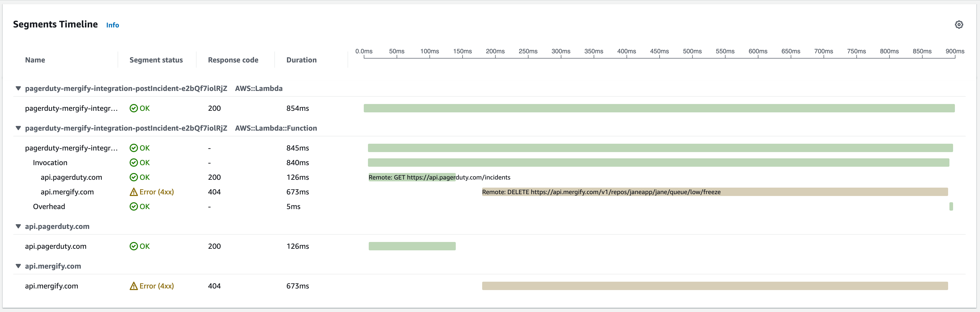This screenshot has width=980, height=312.
Task: Click the small Overhead 5ms timeline bar
Action: [951, 207]
